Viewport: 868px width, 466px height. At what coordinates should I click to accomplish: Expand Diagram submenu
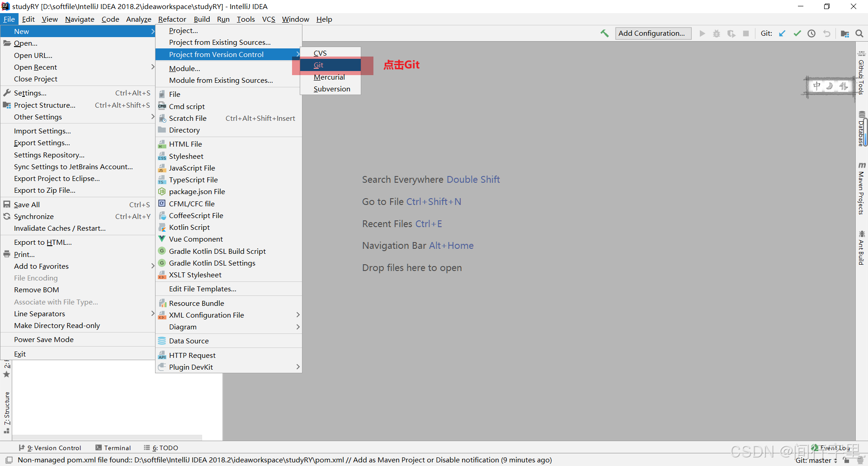pyautogui.click(x=228, y=327)
